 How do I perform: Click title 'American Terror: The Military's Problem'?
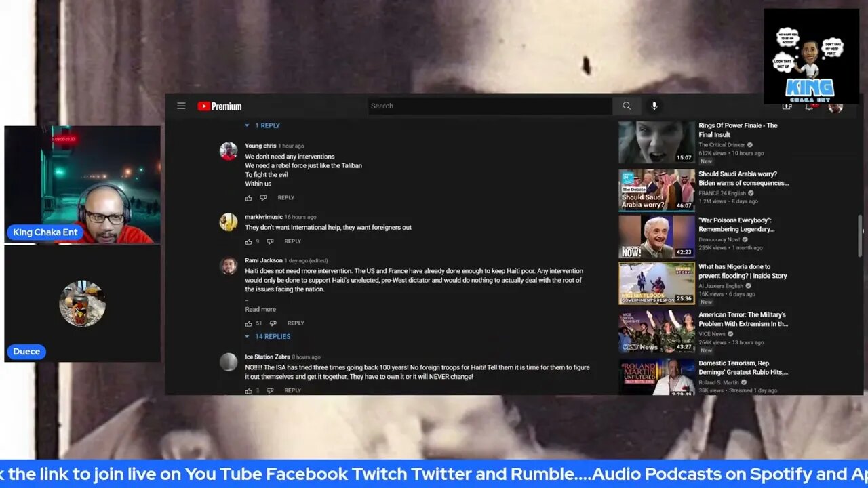pyautogui.click(x=743, y=319)
